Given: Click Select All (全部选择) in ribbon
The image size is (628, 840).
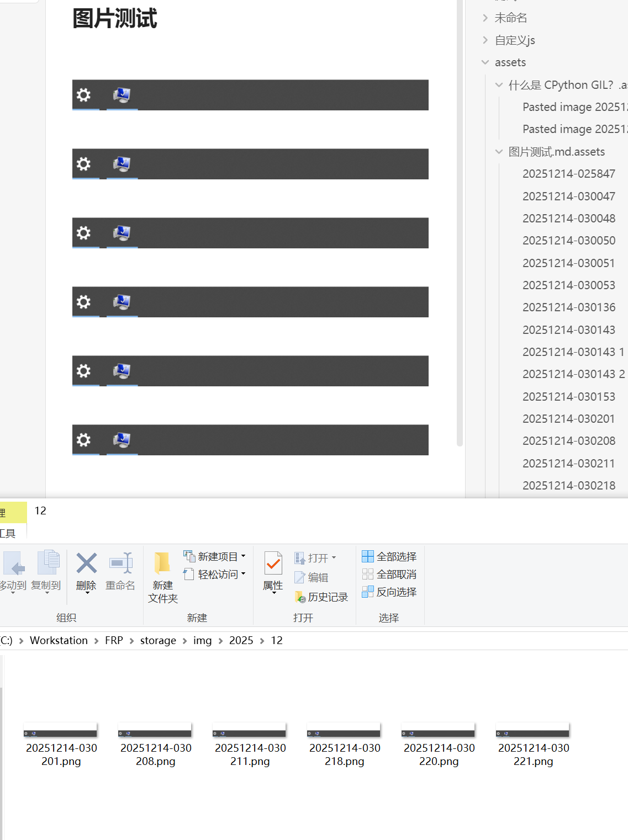Looking at the screenshot, I should coord(389,557).
